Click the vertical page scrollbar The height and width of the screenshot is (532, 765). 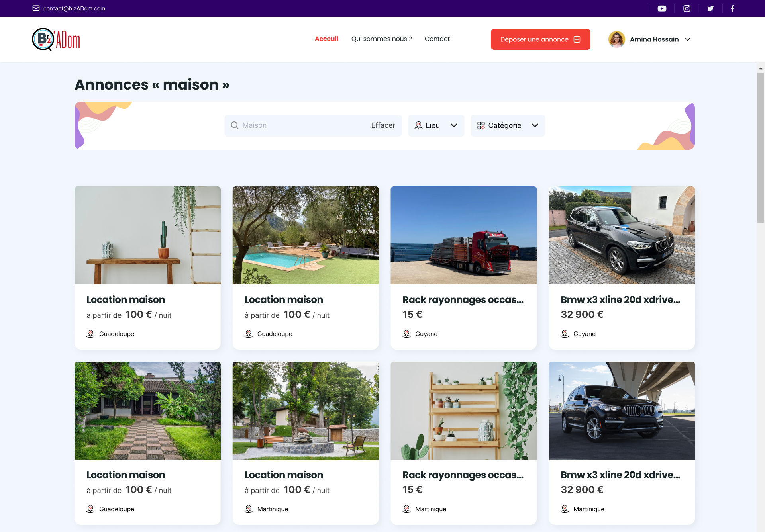pos(761,147)
